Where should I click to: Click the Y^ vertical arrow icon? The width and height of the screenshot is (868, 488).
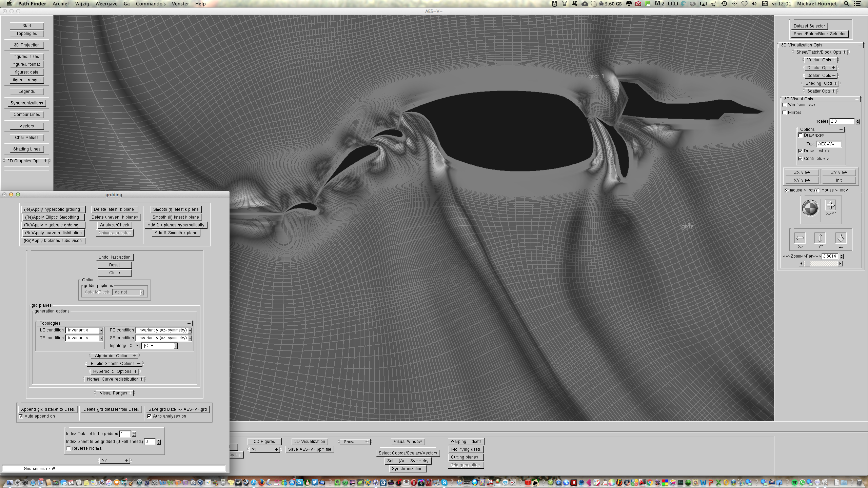click(x=820, y=238)
